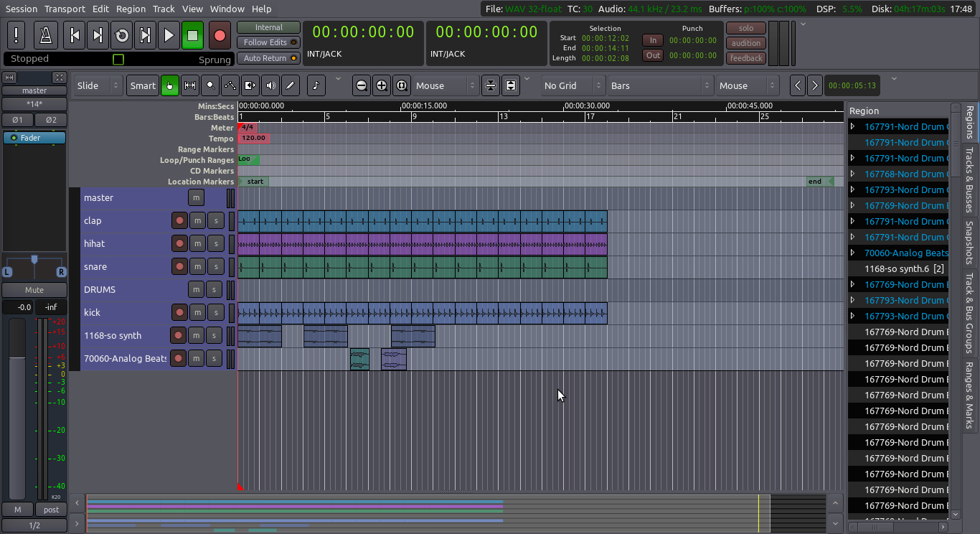980x534 pixels.
Task: Switch to the Ranges & Marks tab
Action: (x=969, y=395)
